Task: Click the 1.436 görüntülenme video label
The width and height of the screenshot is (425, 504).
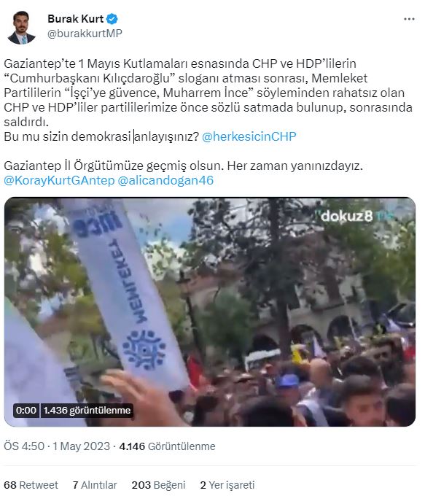Action: [87, 411]
